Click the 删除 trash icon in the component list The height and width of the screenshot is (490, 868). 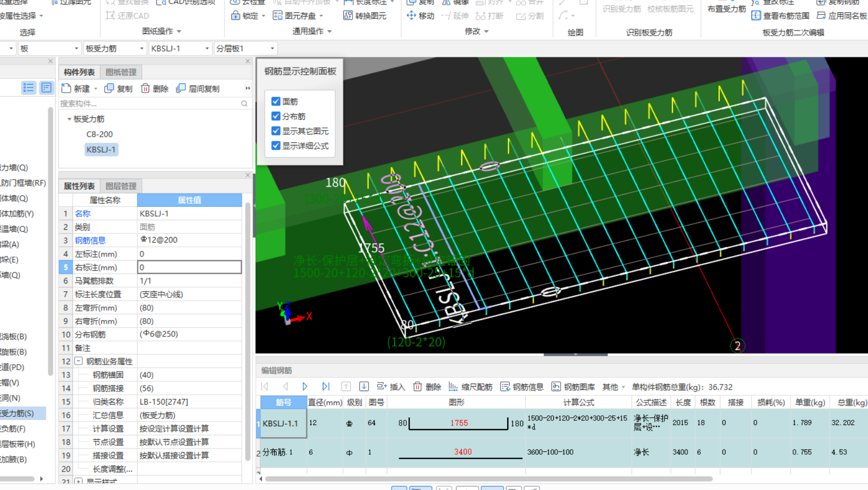click(146, 88)
